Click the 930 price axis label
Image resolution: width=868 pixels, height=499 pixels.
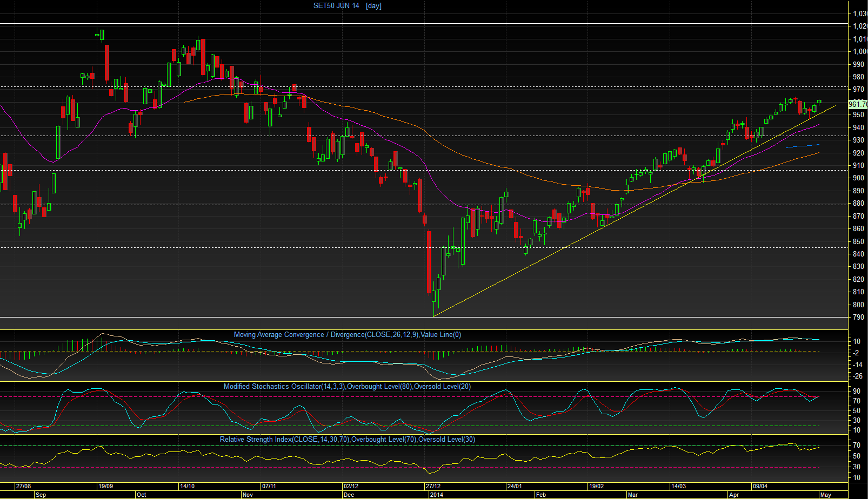[858, 140]
